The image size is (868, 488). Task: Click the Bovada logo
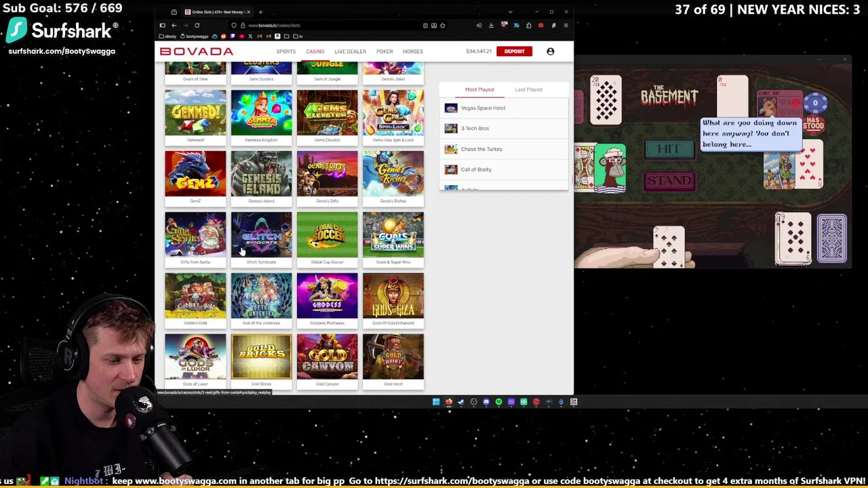197,52
